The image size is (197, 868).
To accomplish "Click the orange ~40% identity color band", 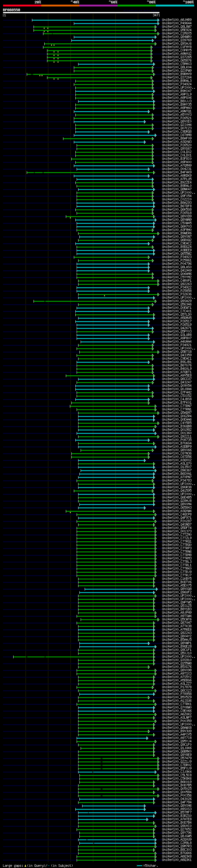I will click(x=60, y=6).
